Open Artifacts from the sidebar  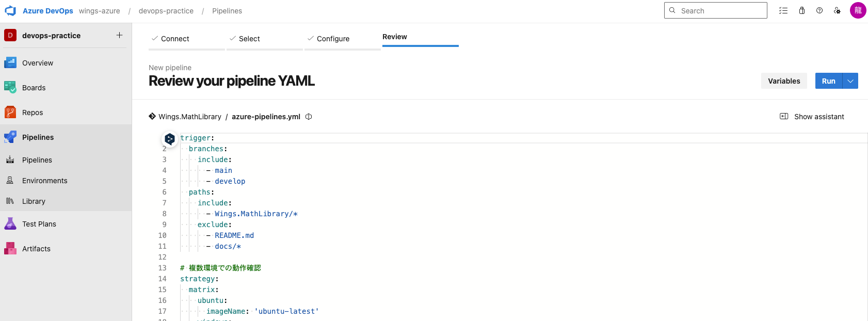tap(36, 249)
